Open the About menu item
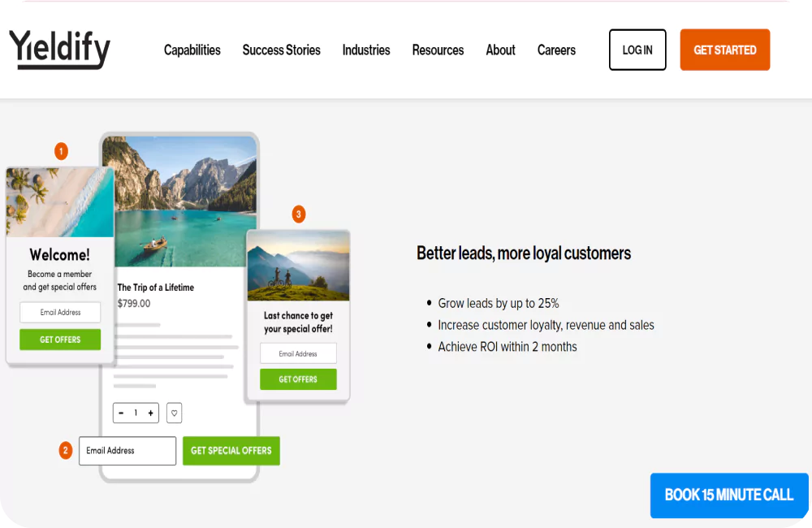The image size is (812, 528). point(500,50)
